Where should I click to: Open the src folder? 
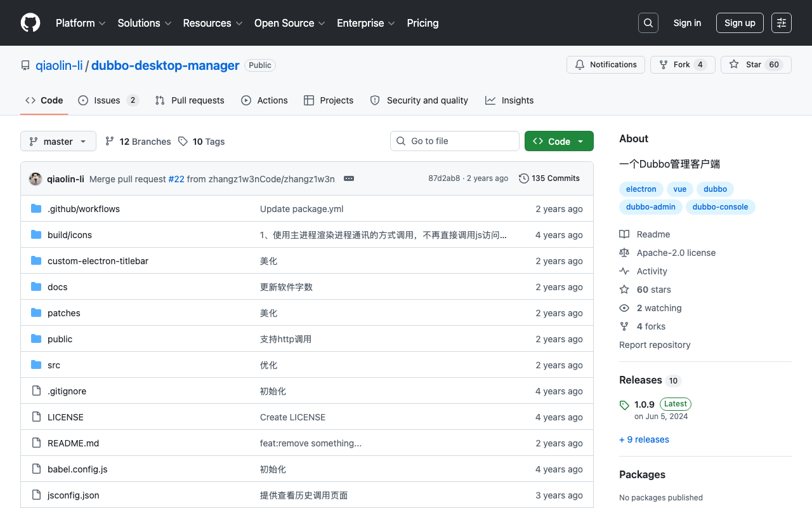[54, 365]
